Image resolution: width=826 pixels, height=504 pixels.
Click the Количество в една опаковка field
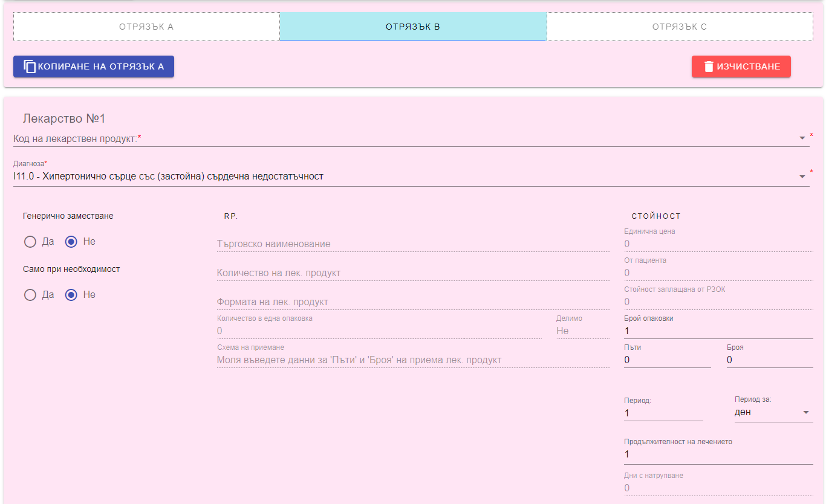click(x=379, y=331)
